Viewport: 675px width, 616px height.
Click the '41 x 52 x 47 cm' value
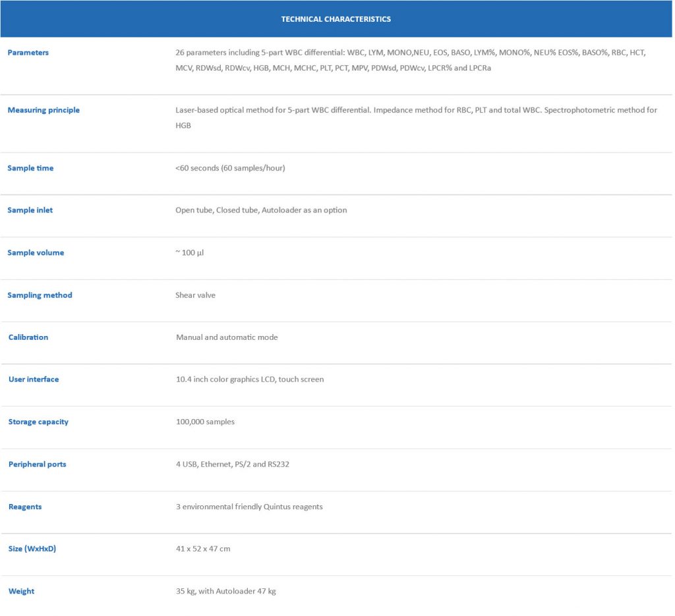click(203, 549)
